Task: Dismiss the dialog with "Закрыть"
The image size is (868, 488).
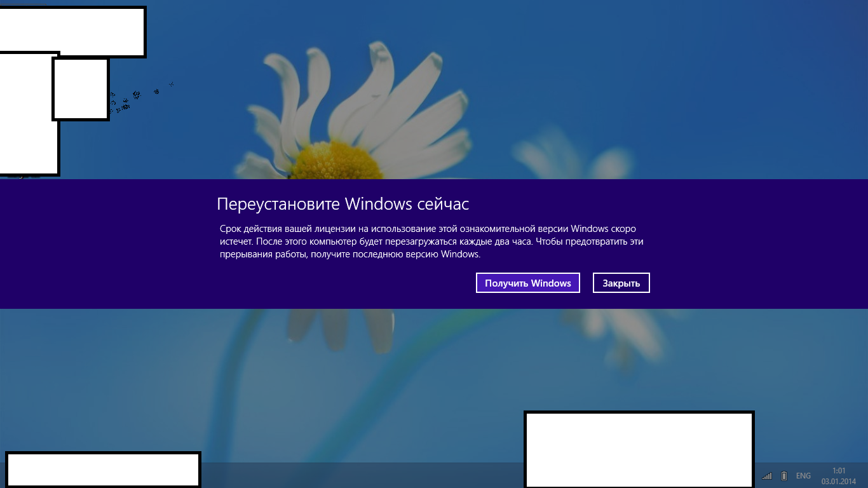Action: [621, 283]
